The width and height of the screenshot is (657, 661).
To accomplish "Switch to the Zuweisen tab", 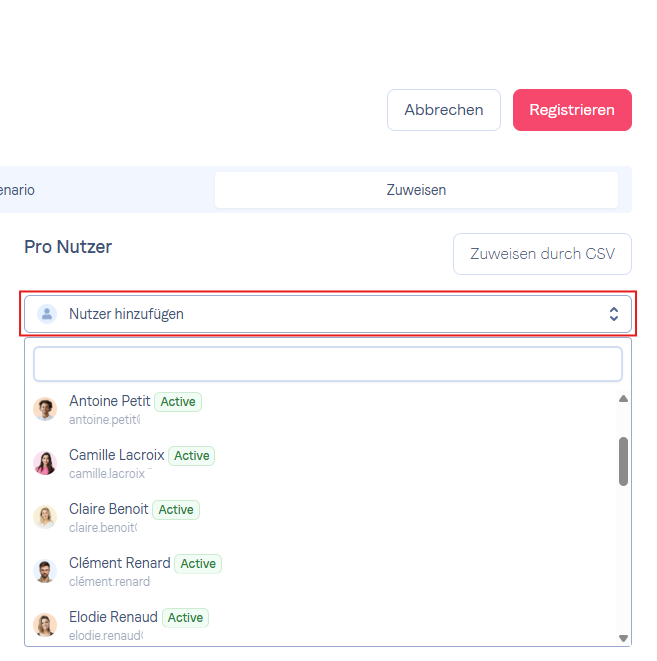I will [x=416, y=190].
